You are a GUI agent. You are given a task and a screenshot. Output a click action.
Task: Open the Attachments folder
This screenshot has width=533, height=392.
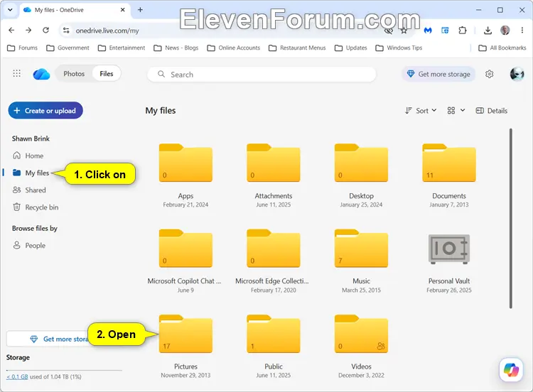coord(274,163)
